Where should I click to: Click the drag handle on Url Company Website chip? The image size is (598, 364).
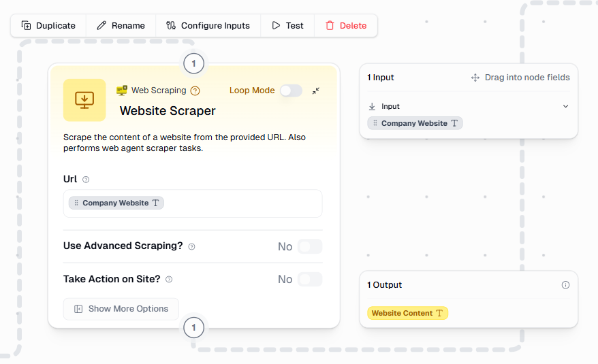pyautogui.click(x=76, y=203)
